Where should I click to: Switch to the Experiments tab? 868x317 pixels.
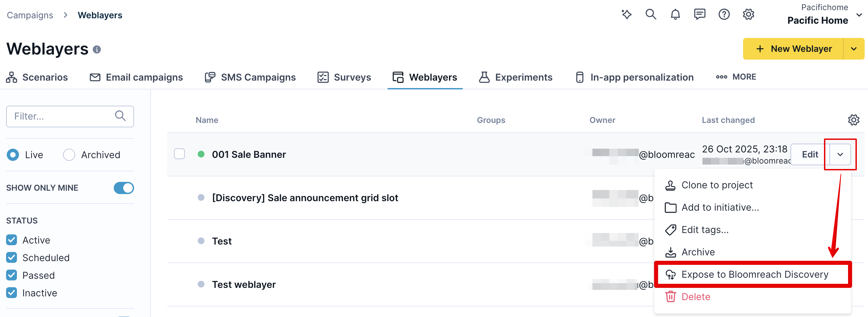516,77
